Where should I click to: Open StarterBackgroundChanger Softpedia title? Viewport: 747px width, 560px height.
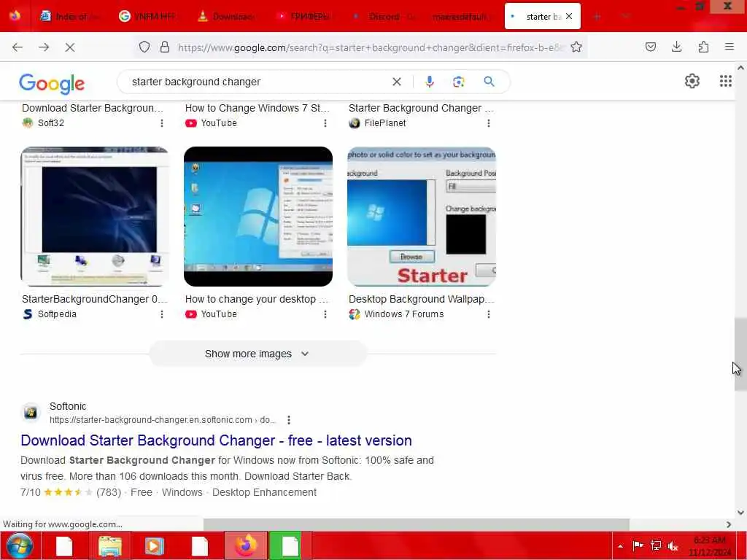(95, 299)
